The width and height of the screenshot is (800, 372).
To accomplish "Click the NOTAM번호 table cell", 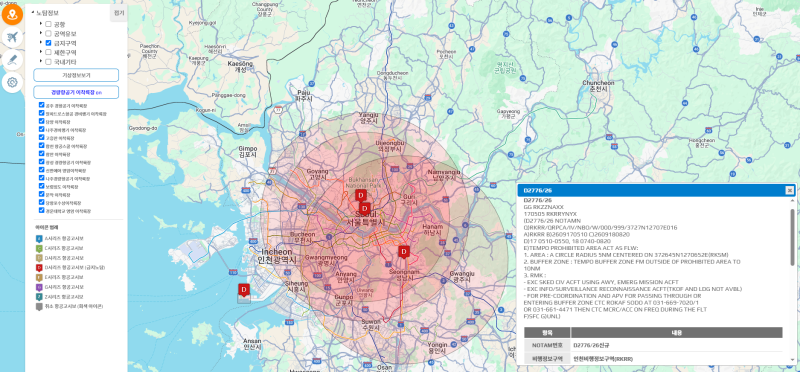I will coord(546,345).
